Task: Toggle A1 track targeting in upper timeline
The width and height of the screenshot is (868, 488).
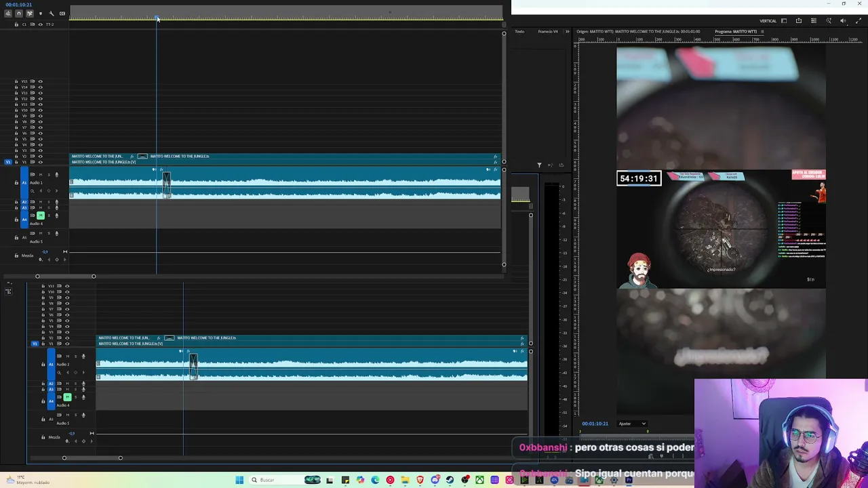Action: click(24, 182)
